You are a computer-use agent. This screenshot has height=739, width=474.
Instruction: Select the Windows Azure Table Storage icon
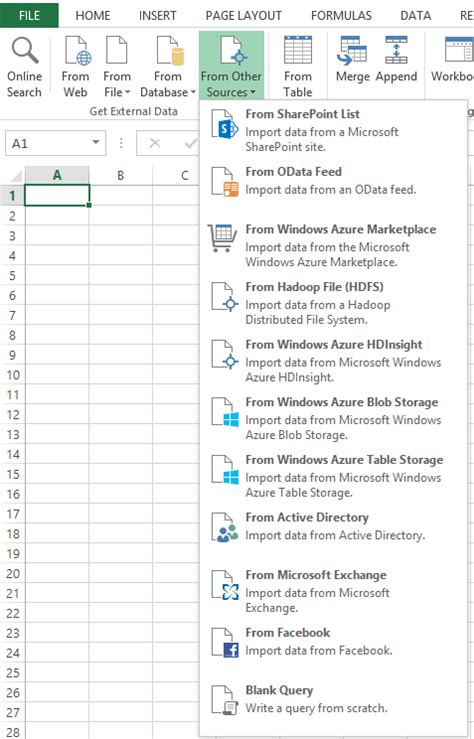tap(224, 470)
